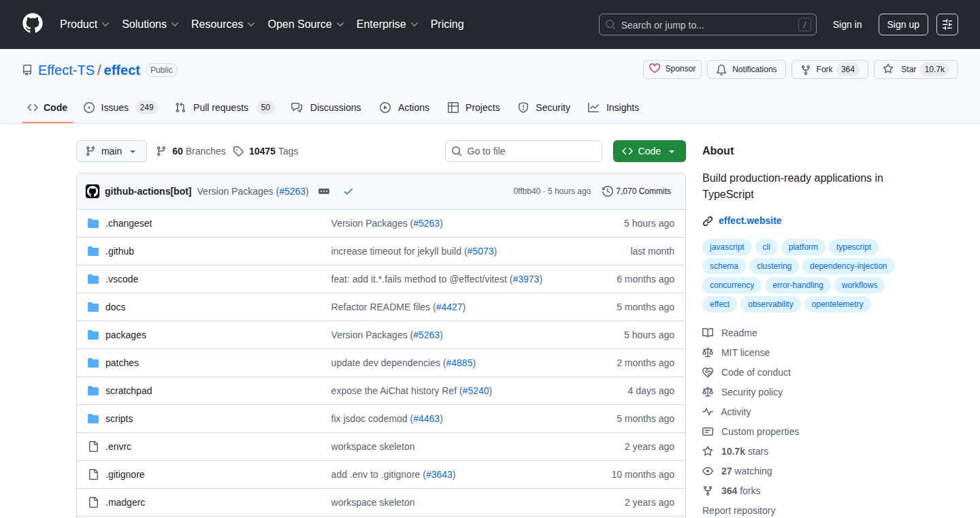The height and width of the screenshot is (518, 980).
Task: Click the 60 Branches link
Action: click(x=191, y=151)
